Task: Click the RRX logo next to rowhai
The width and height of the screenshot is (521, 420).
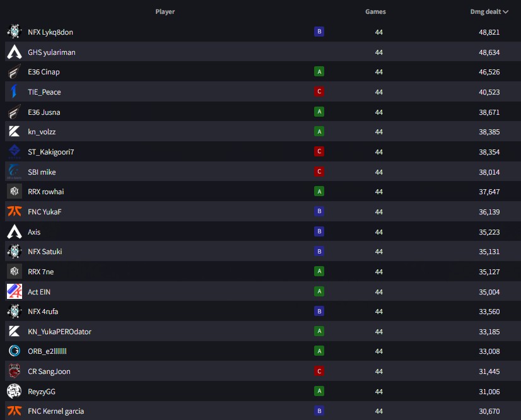Action: point(15,191)
